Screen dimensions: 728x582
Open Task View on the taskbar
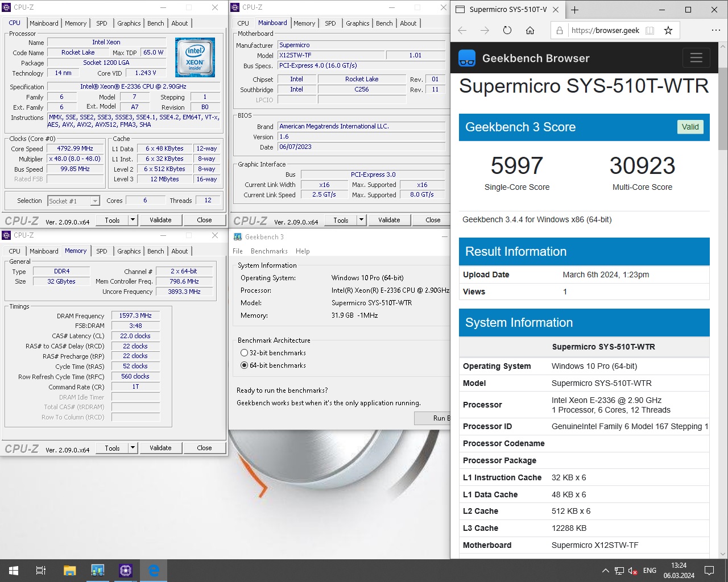pos(41,571)
